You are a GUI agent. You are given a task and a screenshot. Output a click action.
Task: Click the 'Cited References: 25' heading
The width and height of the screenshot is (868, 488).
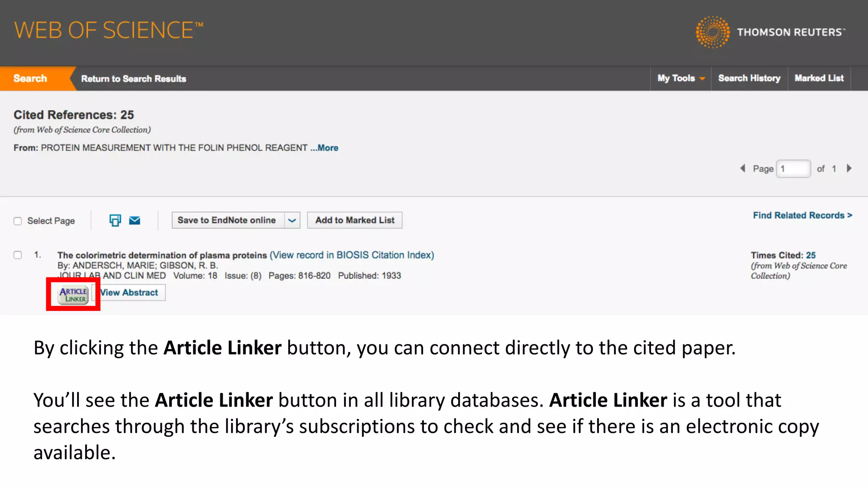(74, 115)
